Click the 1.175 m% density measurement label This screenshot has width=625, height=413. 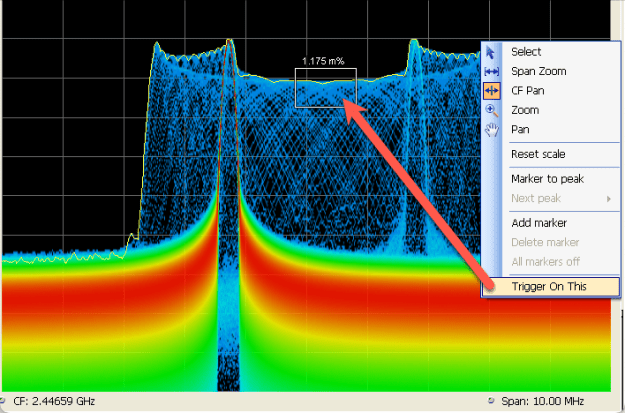[325, 62]
